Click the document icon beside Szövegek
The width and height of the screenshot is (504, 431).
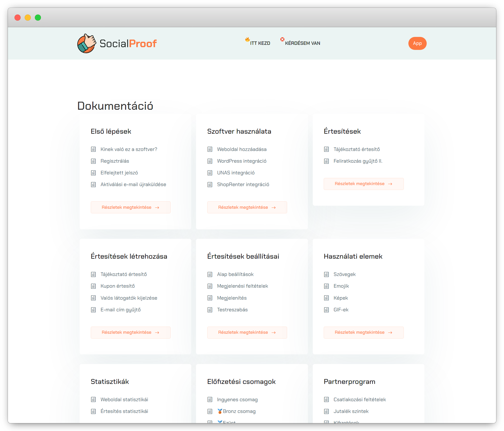coord(326,274)
